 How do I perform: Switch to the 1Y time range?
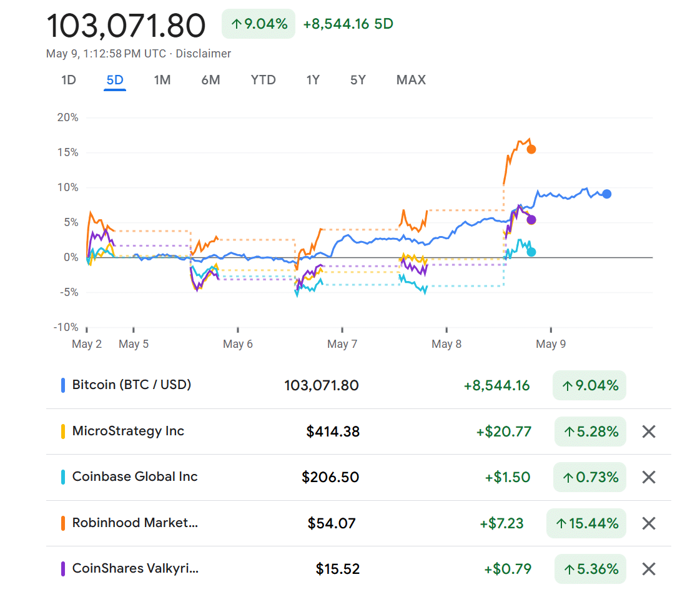[x=313, y=80]
